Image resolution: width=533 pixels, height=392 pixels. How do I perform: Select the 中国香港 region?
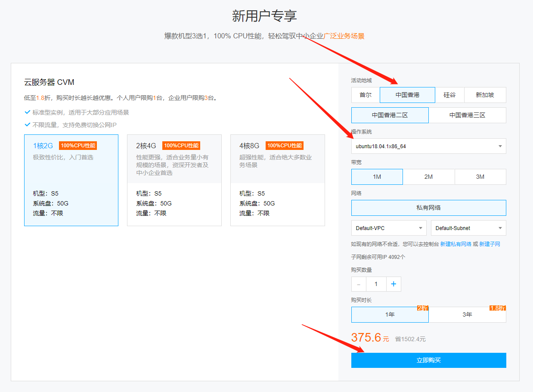click(x=407, y=95)
